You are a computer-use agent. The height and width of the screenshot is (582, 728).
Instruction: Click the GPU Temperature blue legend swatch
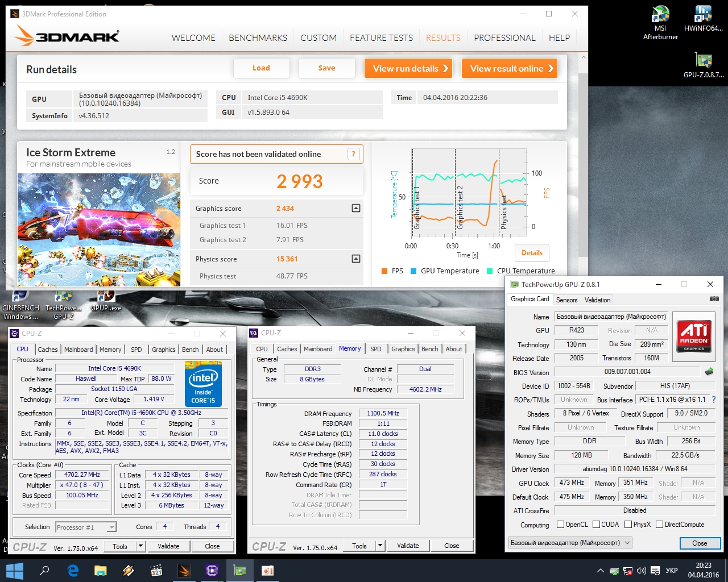coord(413,271)
